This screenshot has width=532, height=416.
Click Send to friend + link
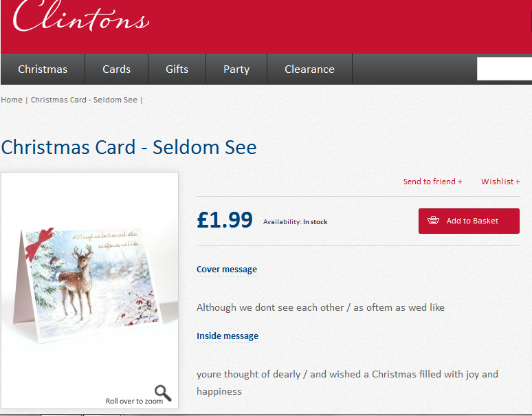432,182
